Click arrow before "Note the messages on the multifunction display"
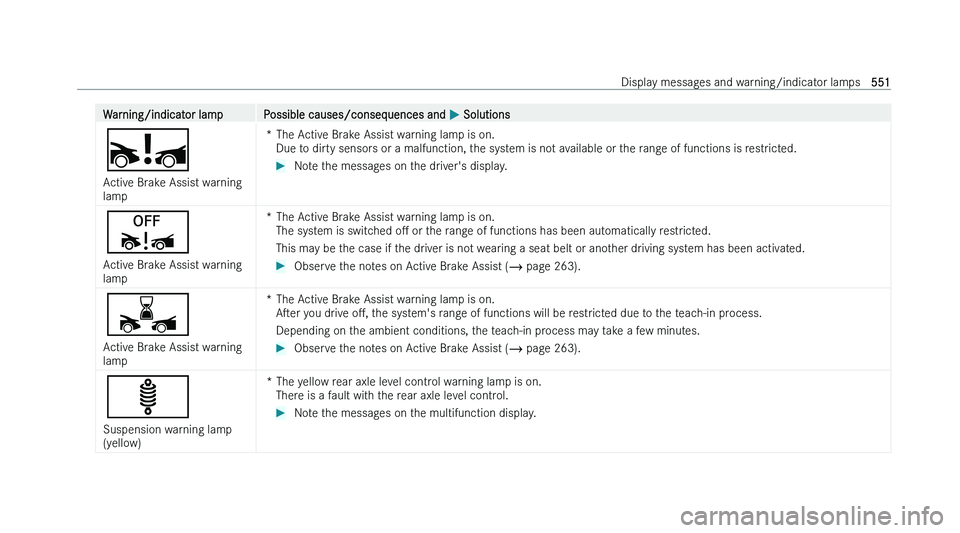The image size is (960, 533). pos(281,413)
